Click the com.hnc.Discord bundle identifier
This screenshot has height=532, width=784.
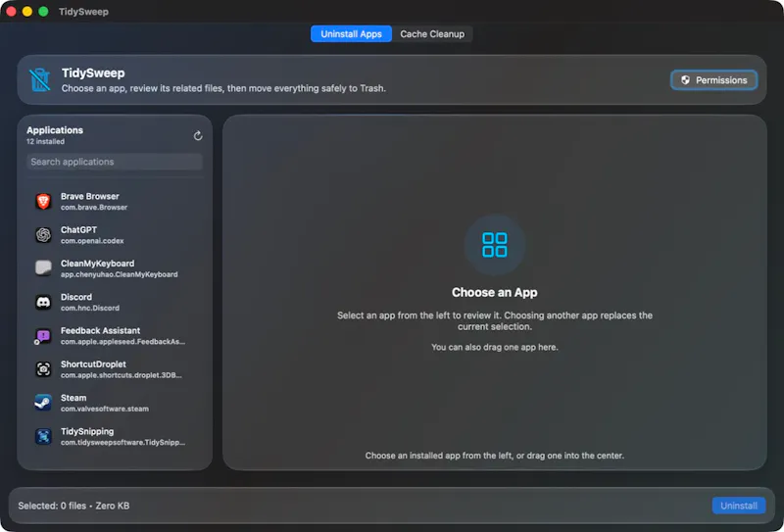point(90,308)
